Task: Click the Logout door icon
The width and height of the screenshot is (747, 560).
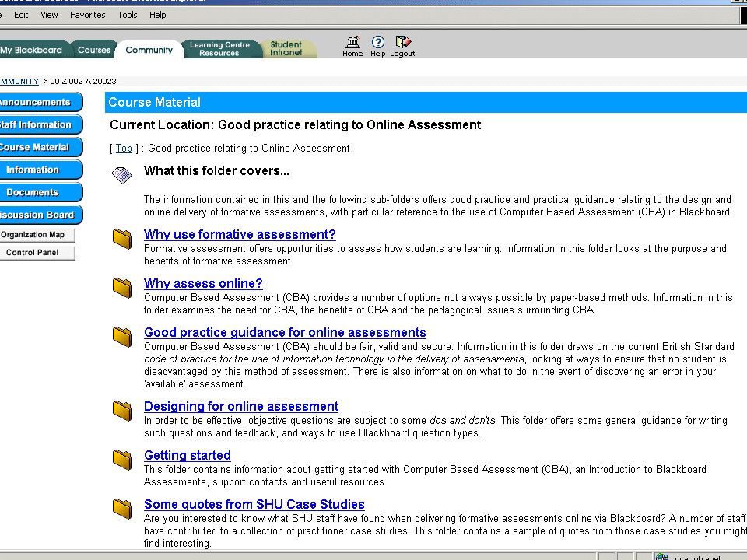Action: [402, 42]
